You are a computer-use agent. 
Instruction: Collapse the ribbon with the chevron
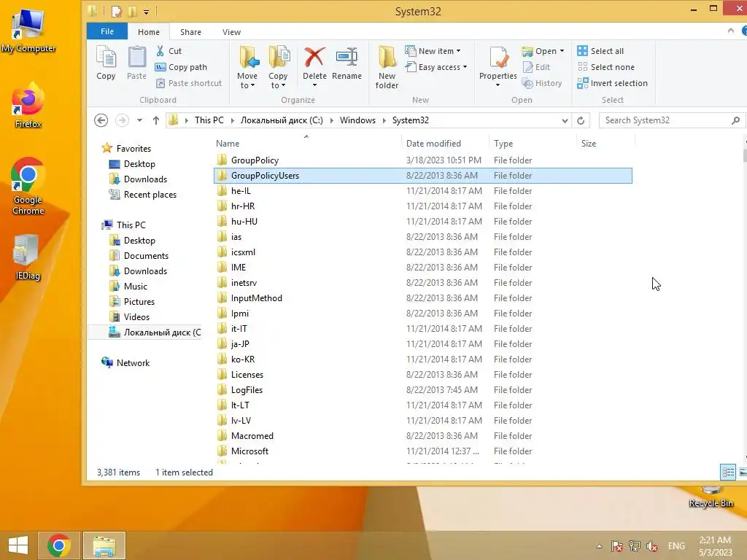click(x=731, y=31)
